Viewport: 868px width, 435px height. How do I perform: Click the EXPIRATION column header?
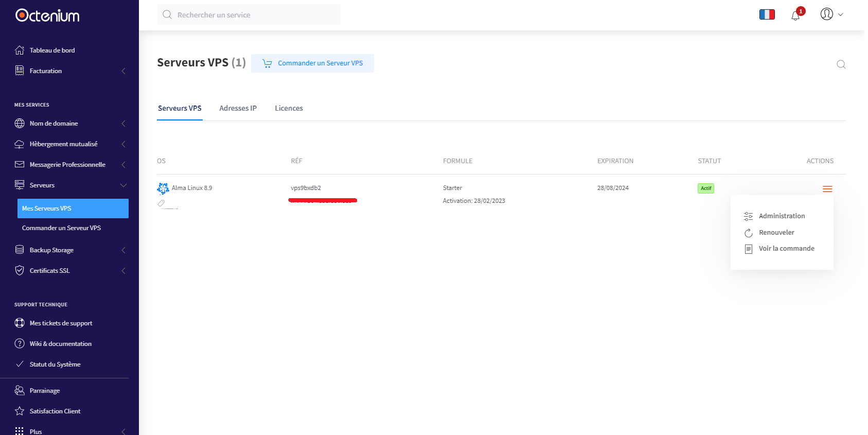click(615, 161)
